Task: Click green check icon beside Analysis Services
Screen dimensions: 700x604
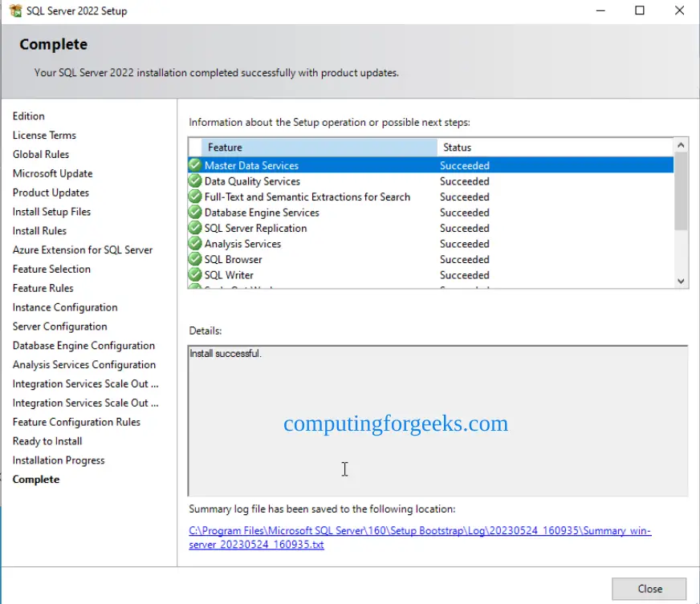Action: pyautogui.click(x=194, y=243)
